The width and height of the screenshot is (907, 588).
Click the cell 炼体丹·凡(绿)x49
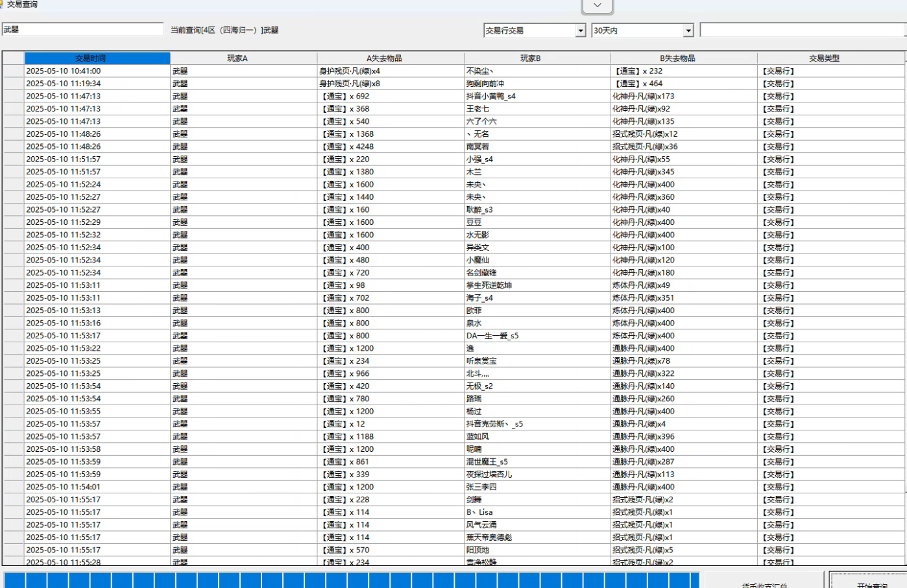(684, 285)
